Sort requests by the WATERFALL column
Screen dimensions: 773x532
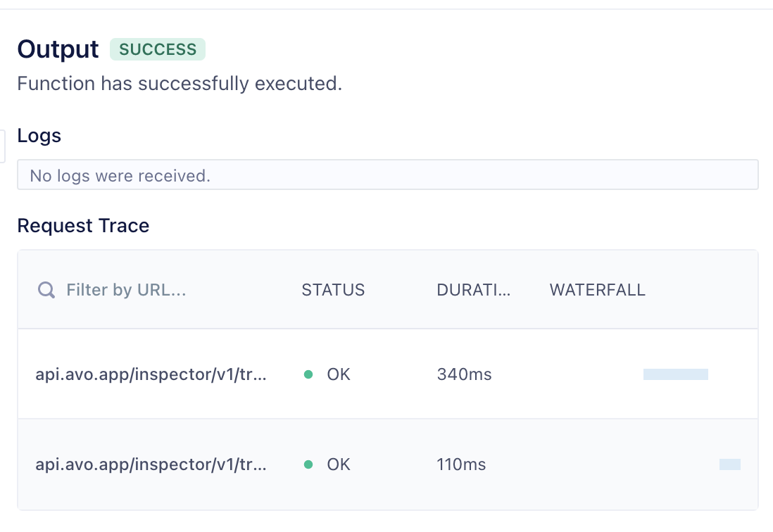click(x=597, y=289)
